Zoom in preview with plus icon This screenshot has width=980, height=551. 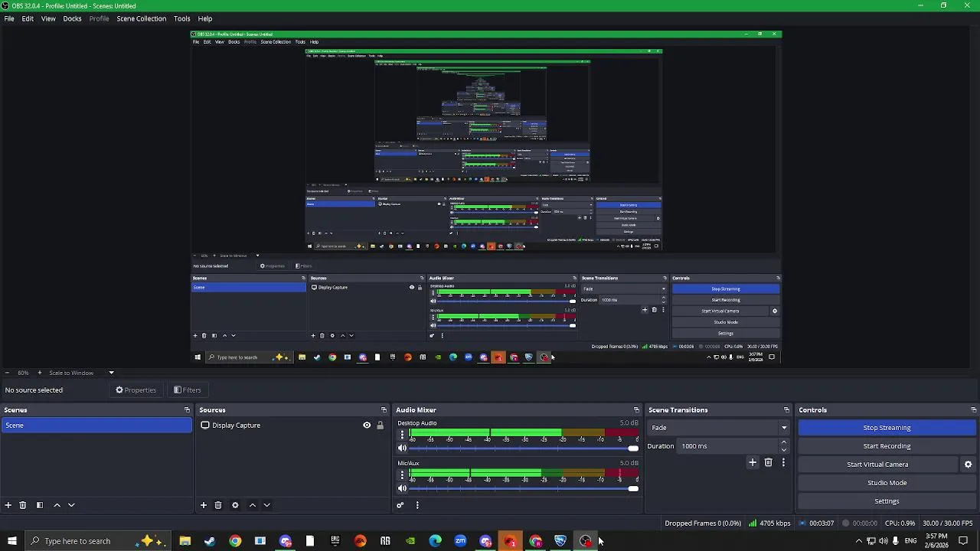(40, 373)
